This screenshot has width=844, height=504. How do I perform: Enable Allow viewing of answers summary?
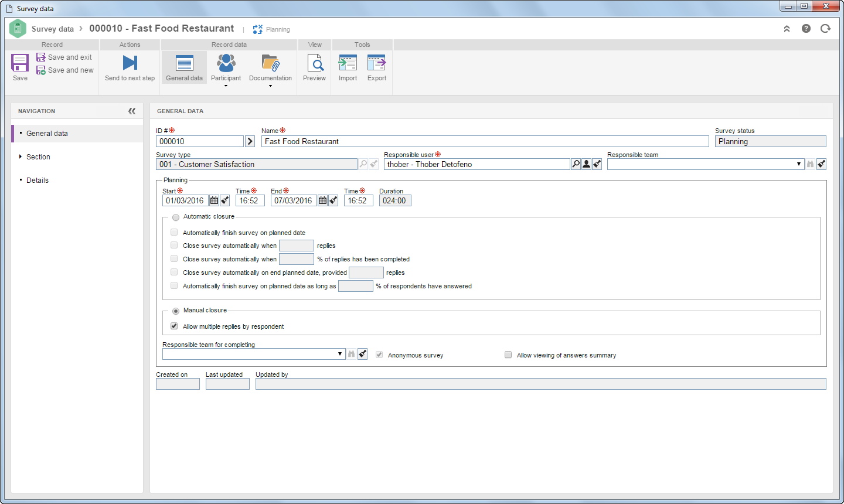(x=508, y=355)
